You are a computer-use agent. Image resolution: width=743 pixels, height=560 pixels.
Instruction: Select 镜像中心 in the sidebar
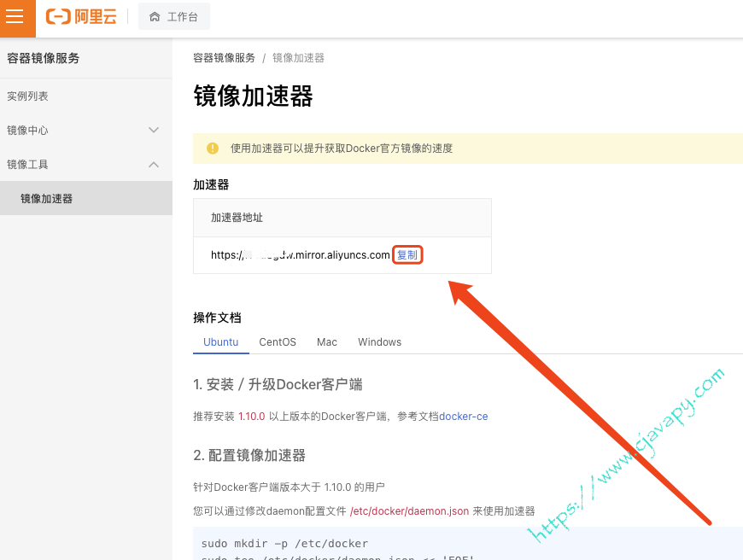27,131
